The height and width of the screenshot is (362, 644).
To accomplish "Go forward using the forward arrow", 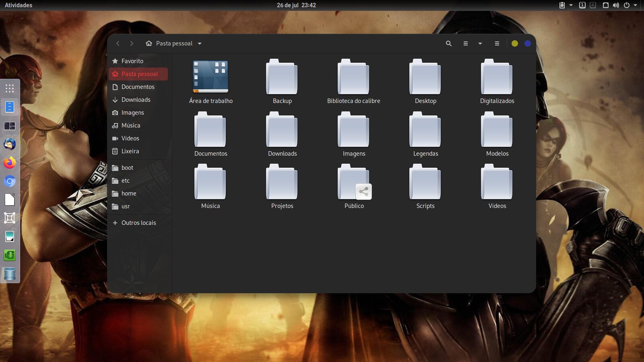I will pos(132,43).
